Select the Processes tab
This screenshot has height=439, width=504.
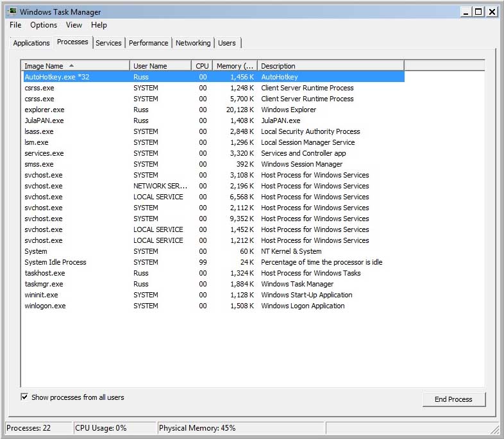coord(72,42)
